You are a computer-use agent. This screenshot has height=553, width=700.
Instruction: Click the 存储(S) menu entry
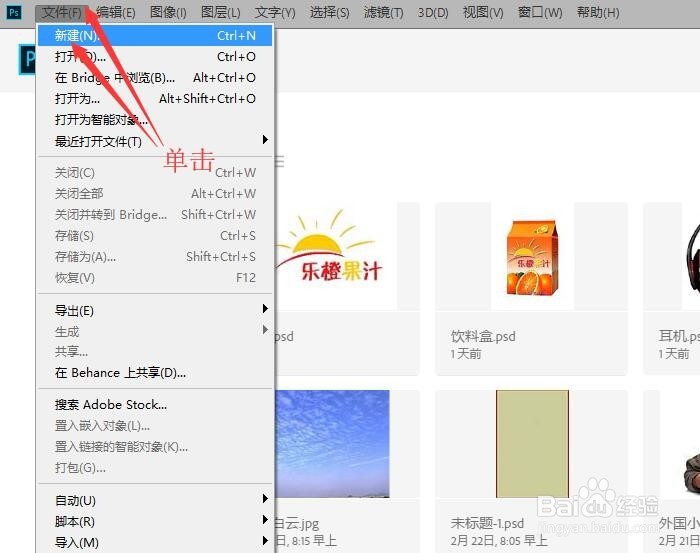tap(155, 236)
